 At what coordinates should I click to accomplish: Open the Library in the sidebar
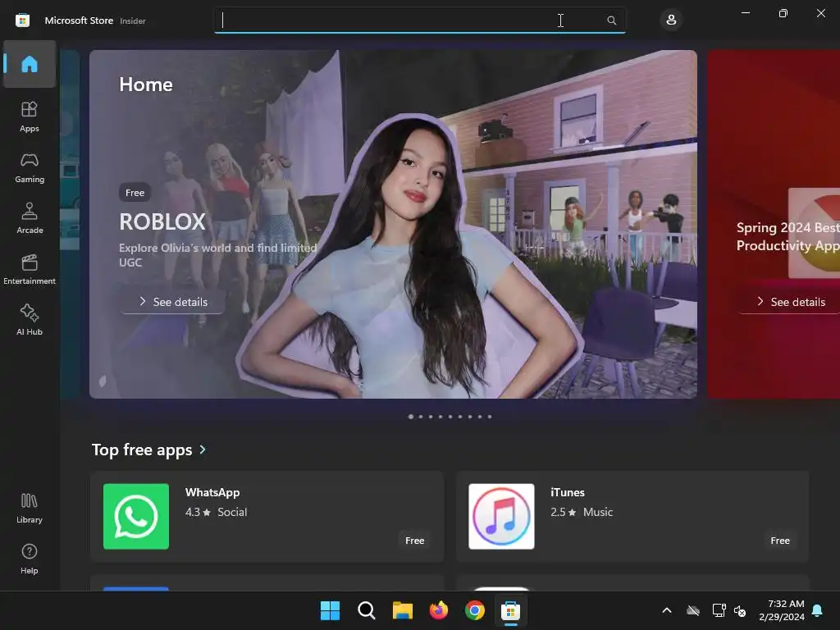tap(30, 509)
